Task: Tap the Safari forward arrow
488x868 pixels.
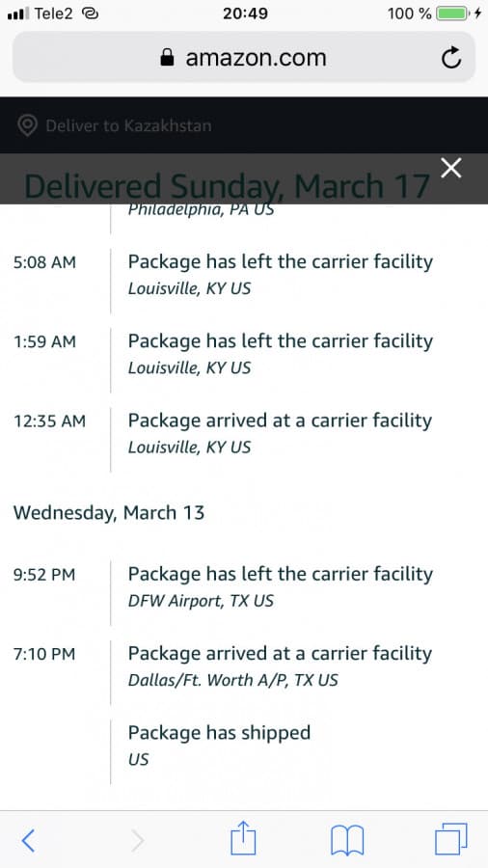Action: pyautogui.click(x=138, y=841)
